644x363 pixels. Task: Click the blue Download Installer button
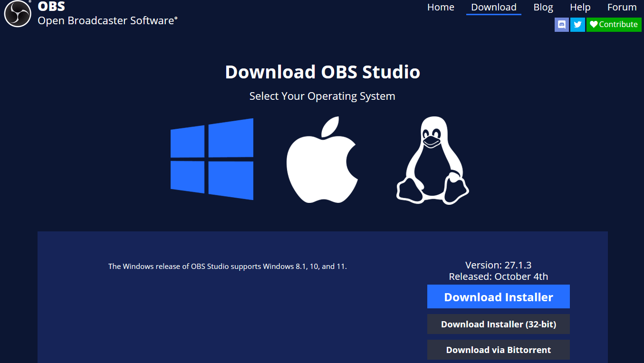coord(498,297)
